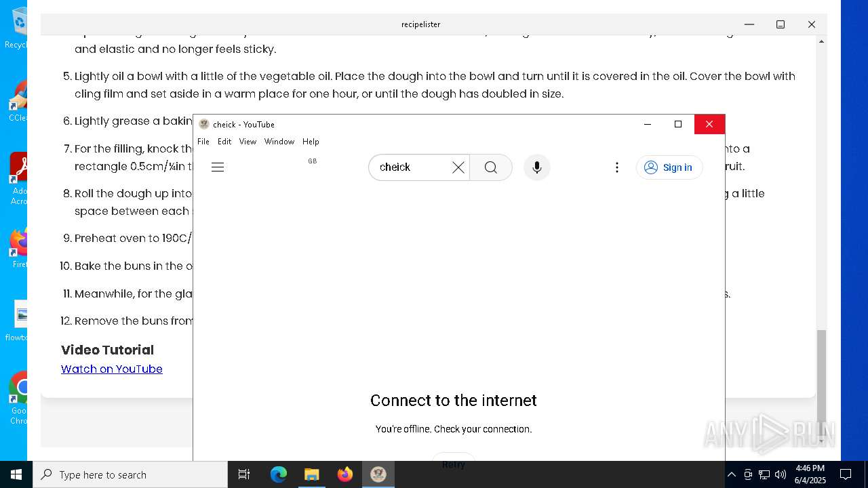868x488 pixels.
Task: Open the volume tray icon
Action: click(x=781, y=474)
